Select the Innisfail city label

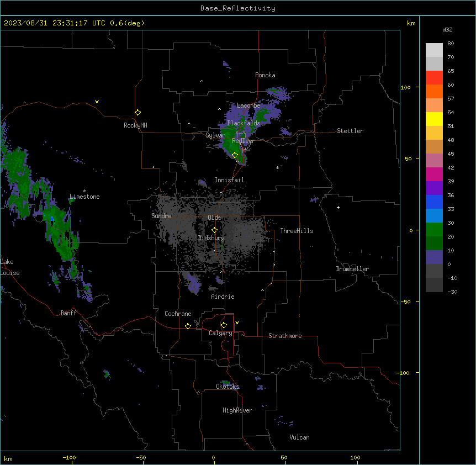click(x=229, y=180)
